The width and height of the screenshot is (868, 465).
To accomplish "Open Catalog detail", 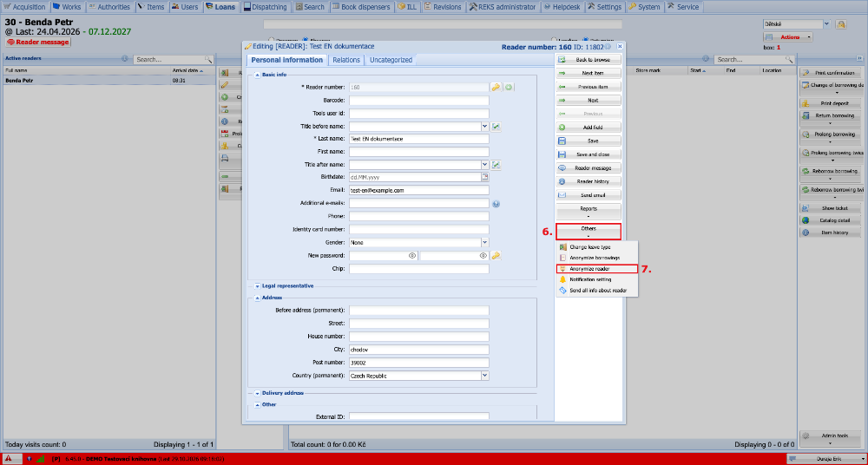I will [832, 220].
